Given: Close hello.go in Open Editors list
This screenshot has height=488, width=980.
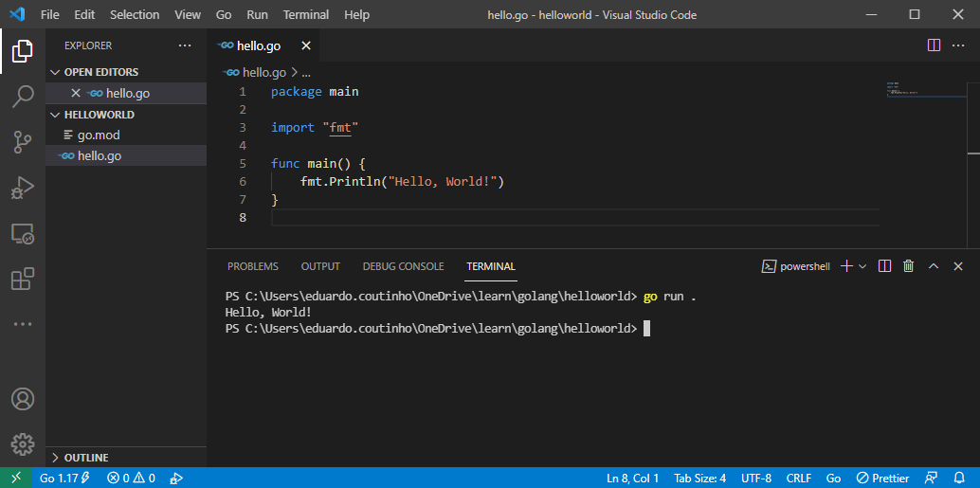Looking at the screenshot, I should pyautogui.click(x=76, y=93).
